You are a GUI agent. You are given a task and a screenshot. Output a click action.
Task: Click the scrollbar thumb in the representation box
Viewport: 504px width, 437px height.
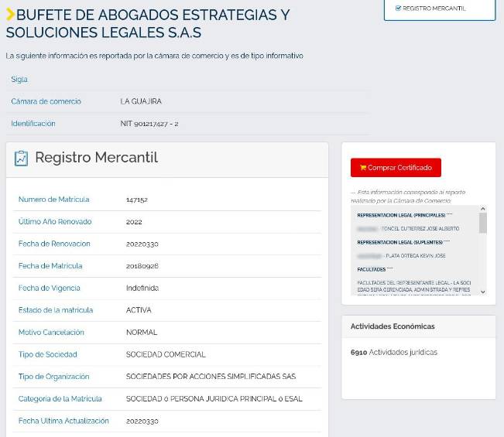(x=482, y=223)
